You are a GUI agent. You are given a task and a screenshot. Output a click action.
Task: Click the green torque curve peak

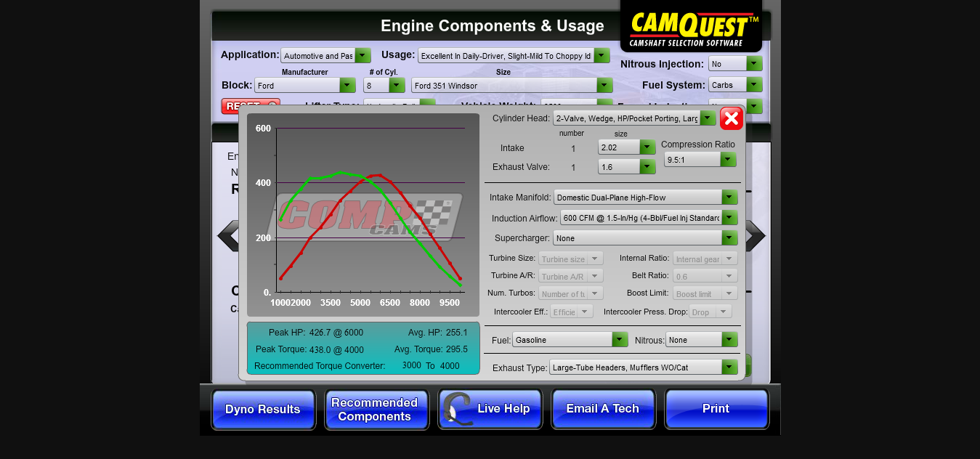pyautogui.click(x=340, y=172)
